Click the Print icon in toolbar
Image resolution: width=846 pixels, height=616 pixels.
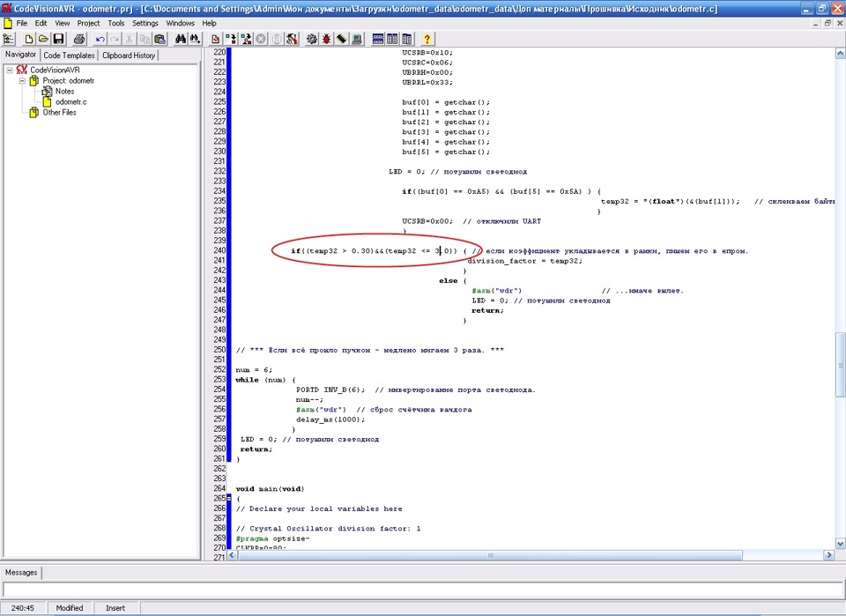79,39
